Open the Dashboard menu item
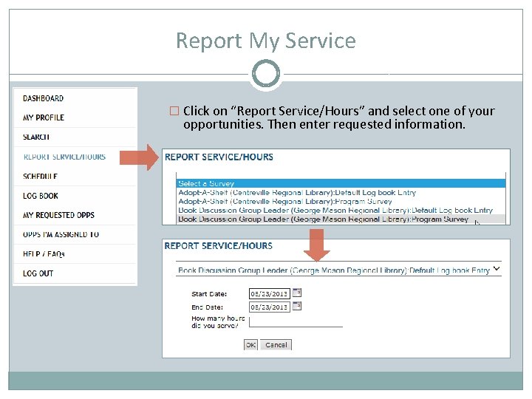Screen dimensions: 532x399 point(43,98)
